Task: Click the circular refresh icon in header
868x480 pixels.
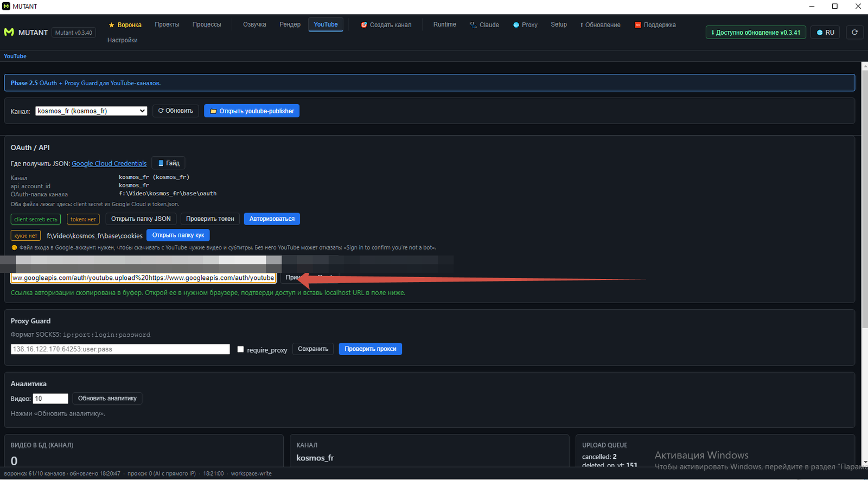Action: pyautogui.click(x=854, y=33)
